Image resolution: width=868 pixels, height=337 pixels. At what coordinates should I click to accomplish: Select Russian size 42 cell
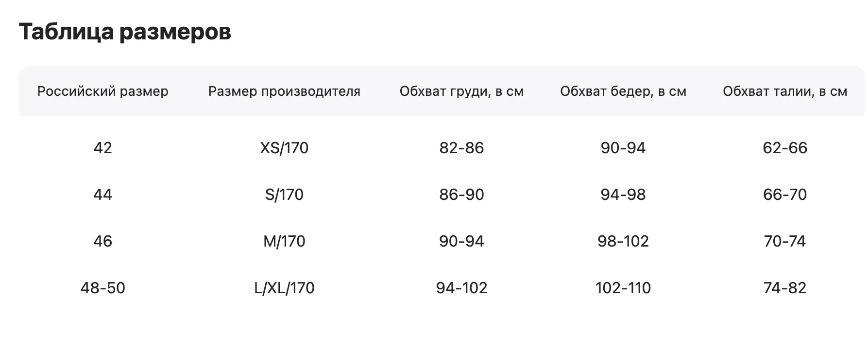tap(103, 148)
